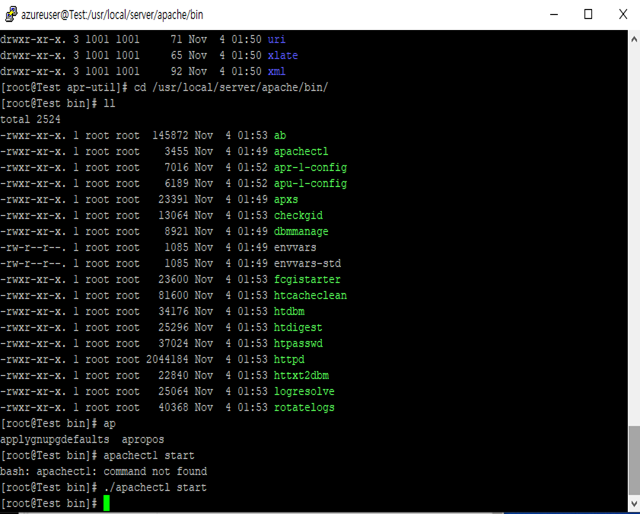Click the 'apu-1-config' file name
The height and width of the screenshot is (514, 640).
[310, 183]
